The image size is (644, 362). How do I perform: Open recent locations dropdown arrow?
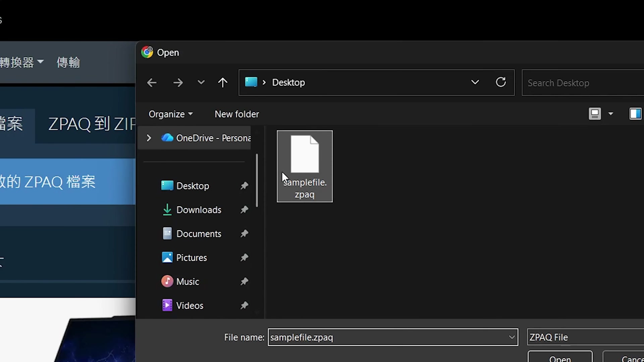pyautogui.click(x=201, y=82)
